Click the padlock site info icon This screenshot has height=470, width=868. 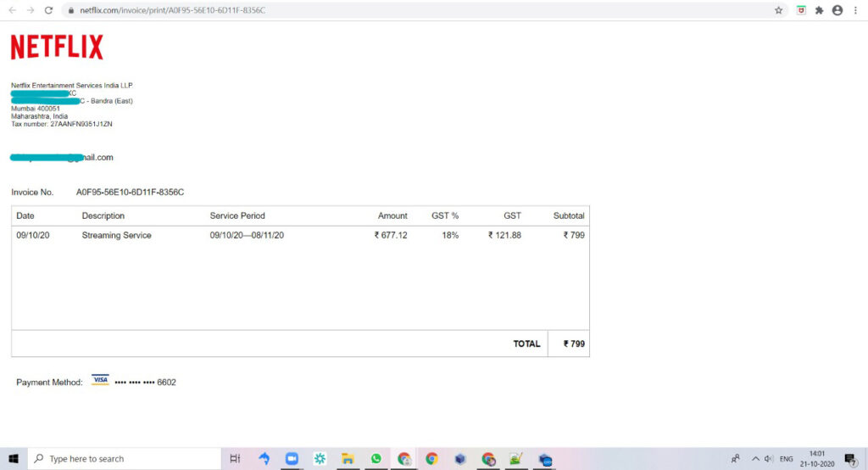click(71, 10)
